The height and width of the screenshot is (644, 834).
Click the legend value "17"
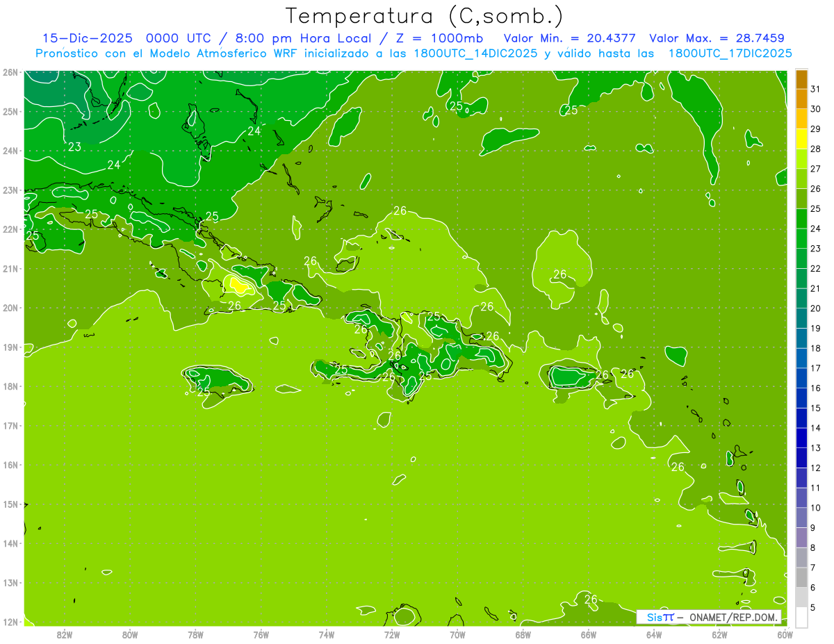coord(815,368)
